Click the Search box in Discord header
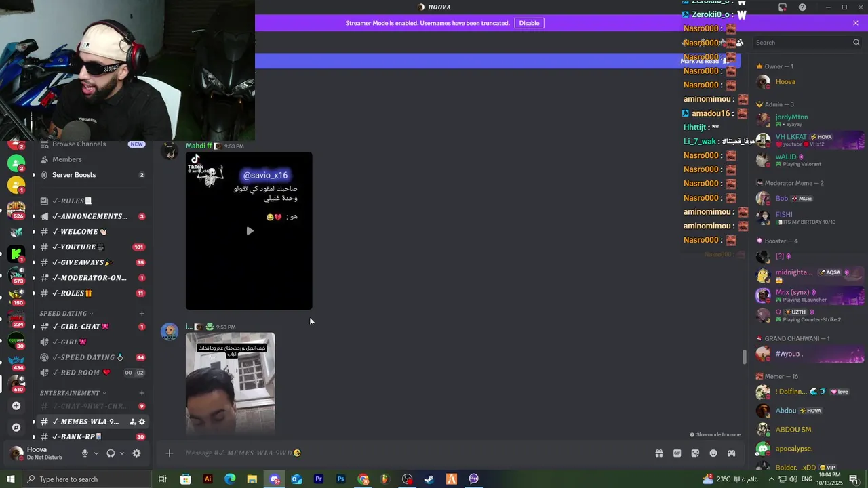The width and height of the screenshot is (868, 488). (x=807, y=43)
